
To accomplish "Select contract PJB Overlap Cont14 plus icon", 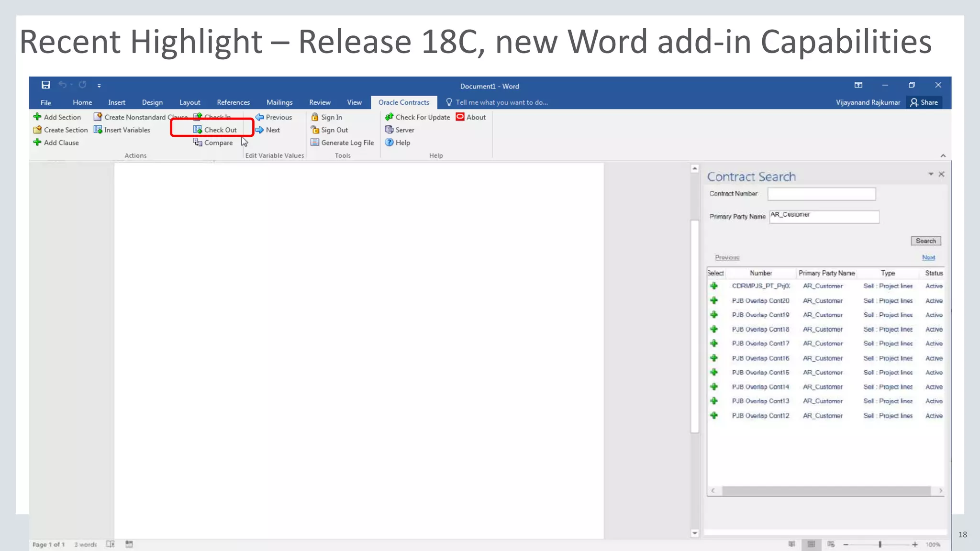I will (714, 386).
